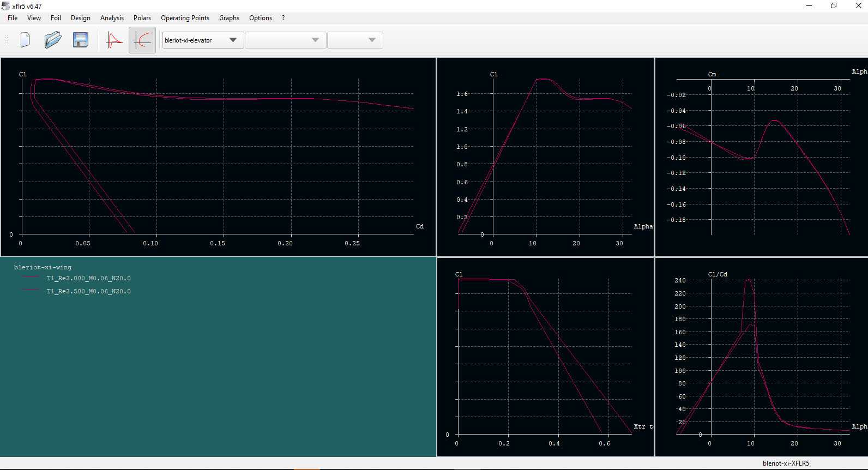This screenshot has width=868, height=470.
Task: Click the New Project icon
Action: coord(25,40)
